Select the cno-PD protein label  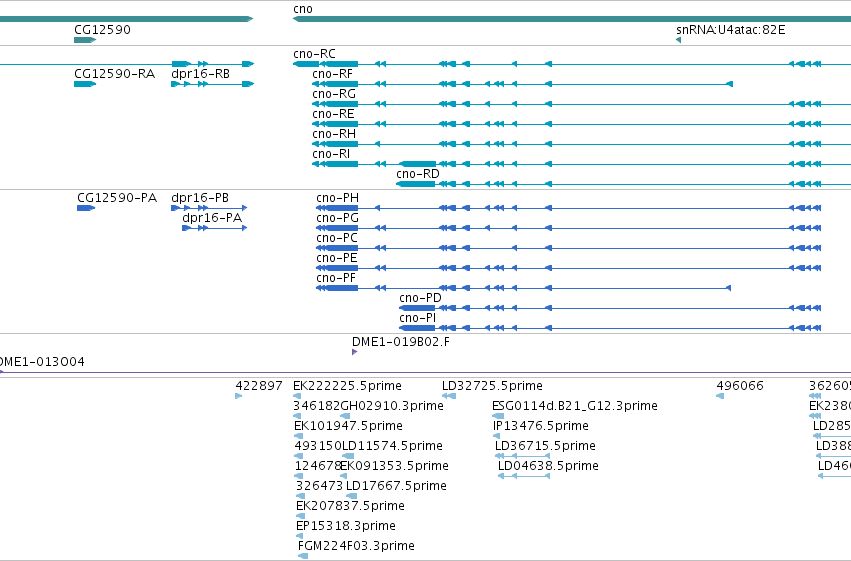click(420, 298)
